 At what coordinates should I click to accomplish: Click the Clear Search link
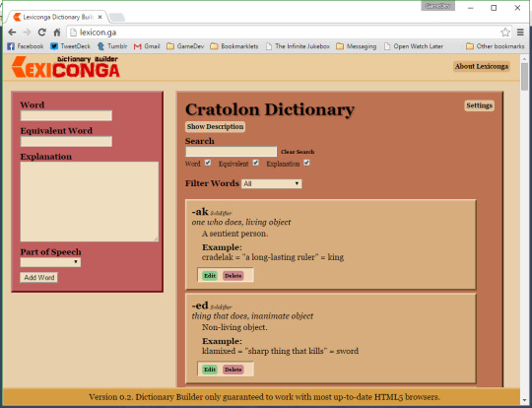coord(298,152)
